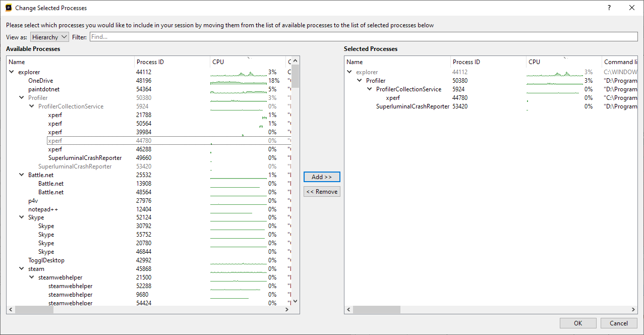The width and height of the screenshot is (644, 335).
Task: Collapse the steamwebhelper tree node
Action: coord(32,277)
